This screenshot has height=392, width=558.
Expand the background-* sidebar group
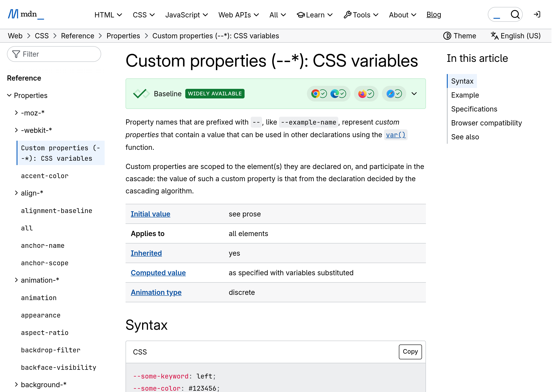tap(16, 384)
